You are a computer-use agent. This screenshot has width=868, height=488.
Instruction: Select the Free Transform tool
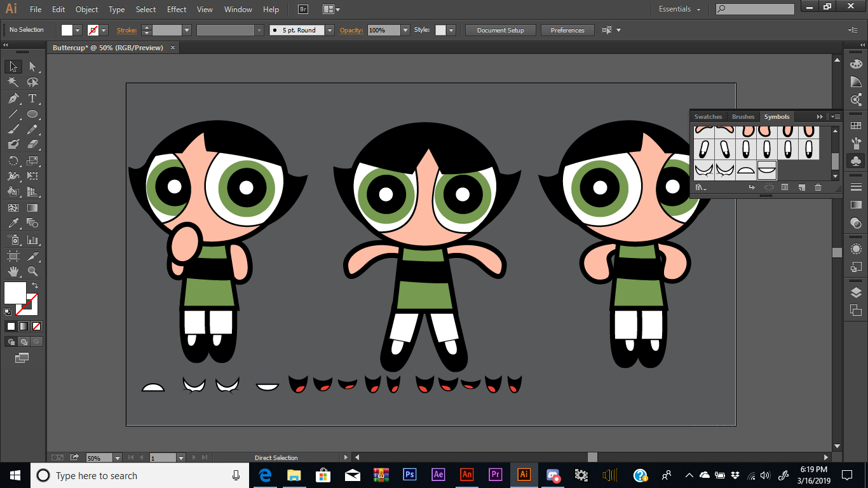(x=32, y=176)
